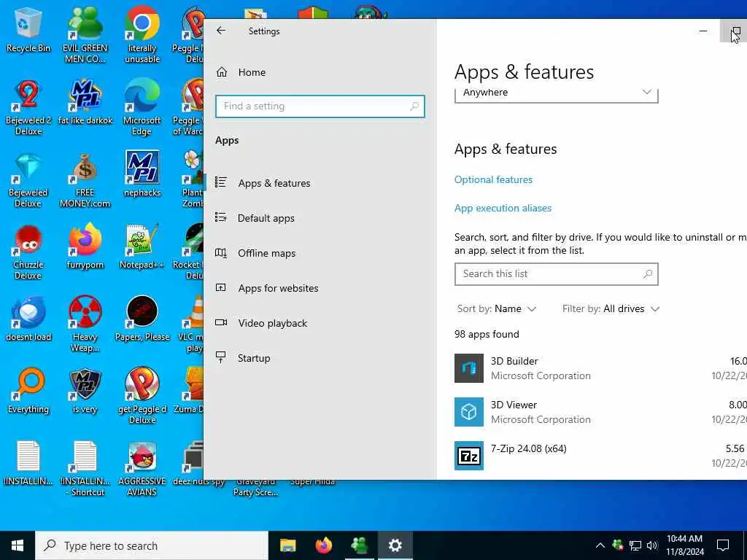Select Video playback in sidebar

320,323
